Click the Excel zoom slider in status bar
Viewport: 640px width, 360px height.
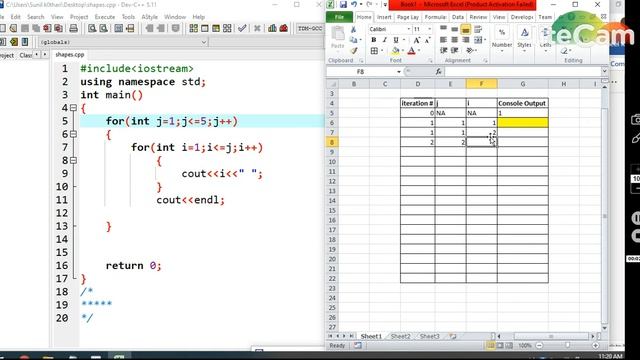(x=567, y=346)
